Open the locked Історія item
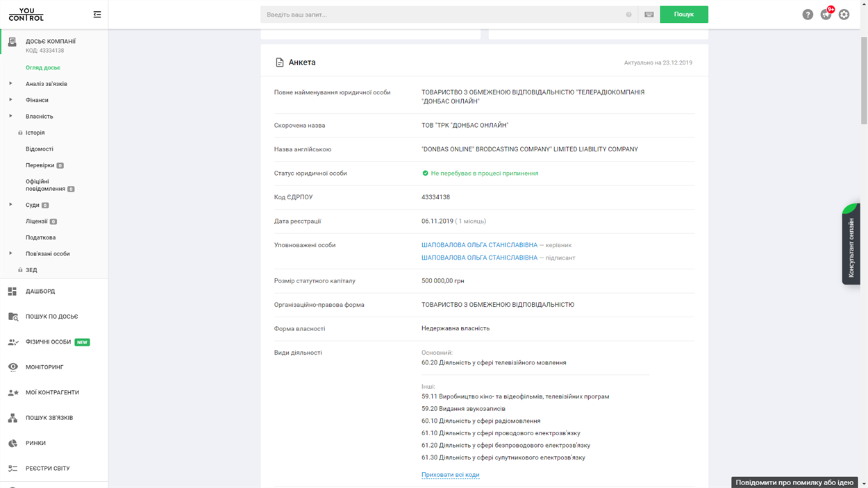The height and width of the screenshot is (488, 868). [x=35, y=133]
